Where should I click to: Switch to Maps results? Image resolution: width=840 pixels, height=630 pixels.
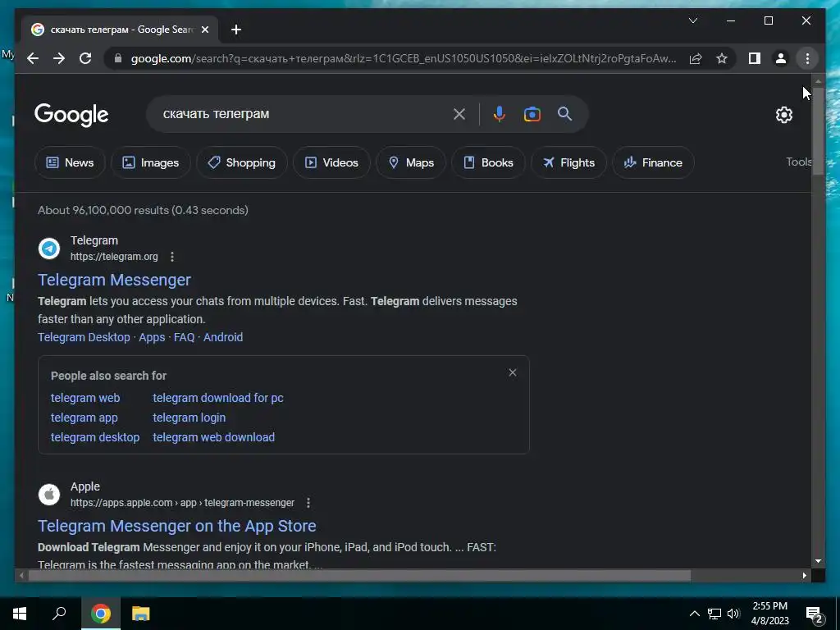(411, 162)
